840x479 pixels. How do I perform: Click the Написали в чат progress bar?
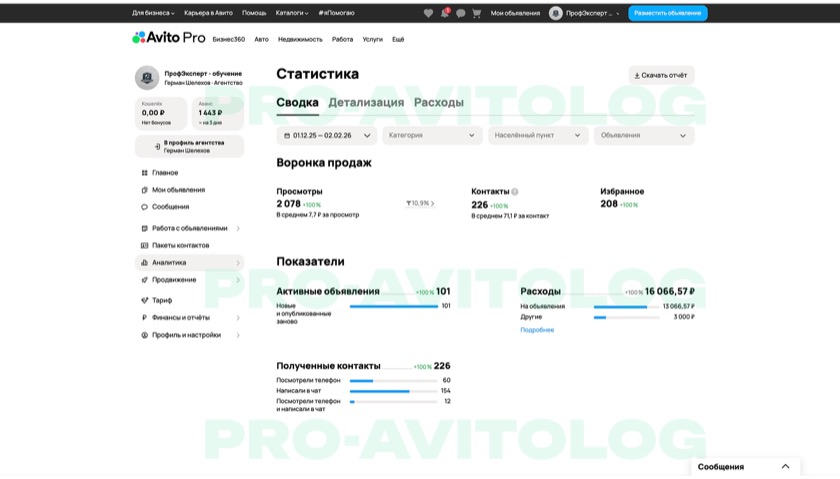(x=394, y=392)
